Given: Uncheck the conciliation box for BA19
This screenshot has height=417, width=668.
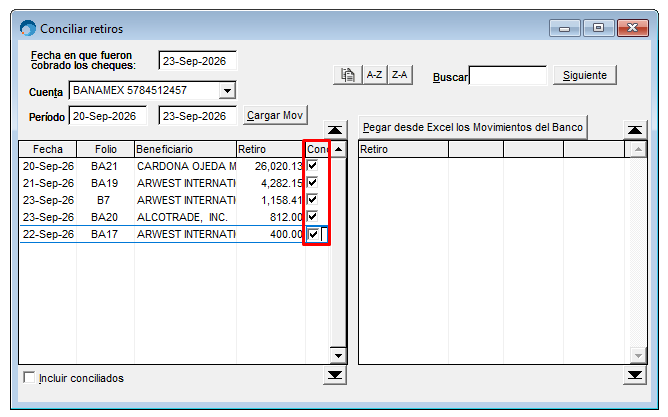Looking at the screenshot, I should (312, 183).
